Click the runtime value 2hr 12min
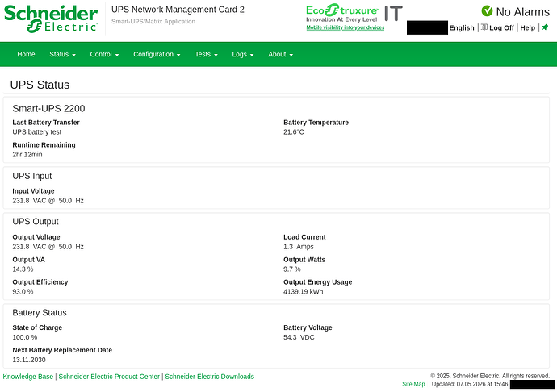The image size is (557, 392). pos(27,154)
